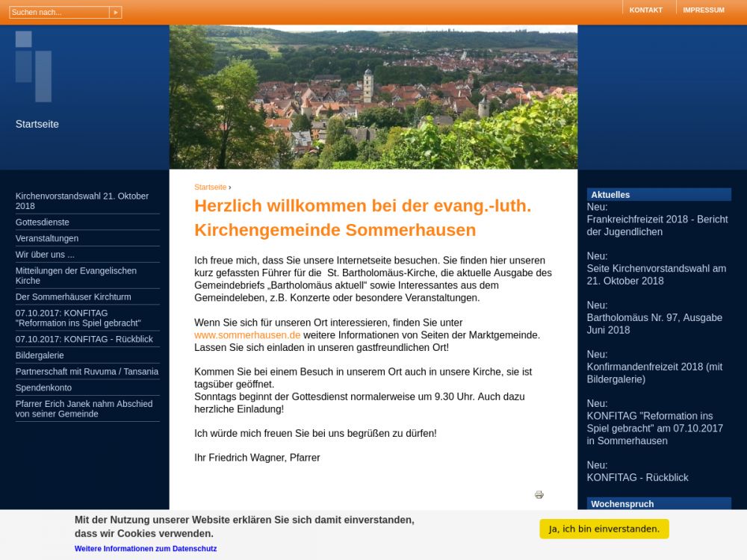Click the Sommerhausen village banner photo

click(373, 97)
